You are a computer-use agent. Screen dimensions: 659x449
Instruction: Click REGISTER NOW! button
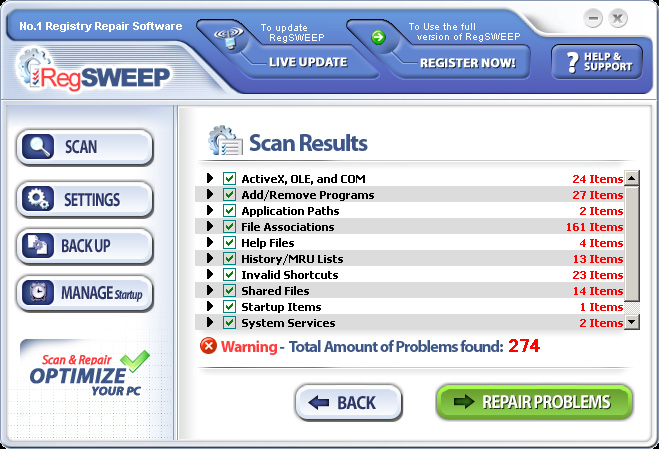pyautogui.click(x=467, y=63)
